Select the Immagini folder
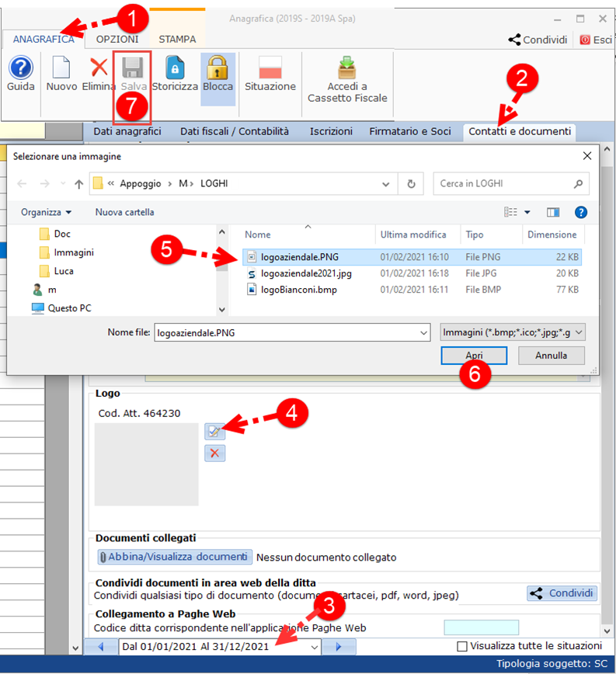 [x=66, y=252]
